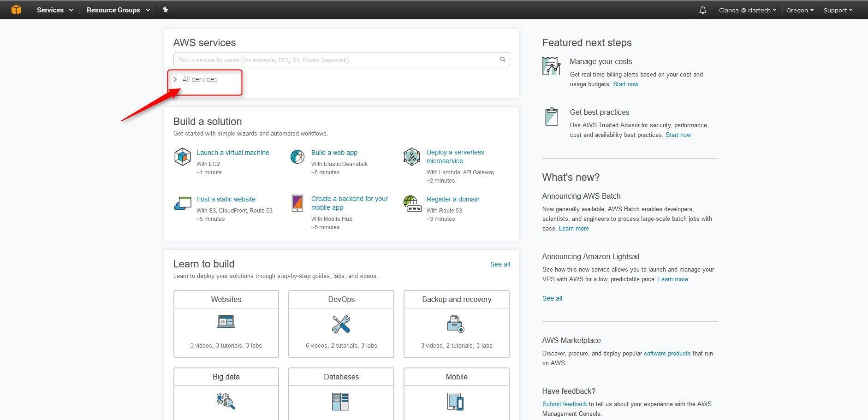Click the Submit feedback link
Viewport: 868px width, 420px height.
(565, 404)
